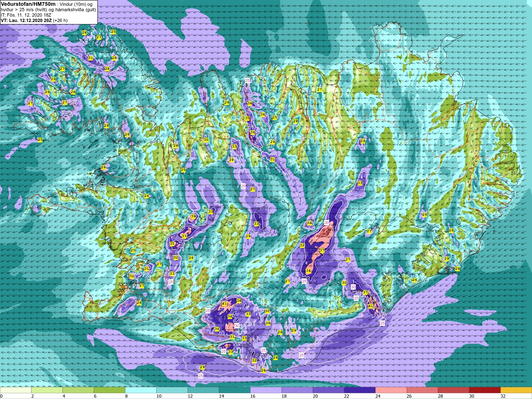Click the 10–12 m/s turquoise legend swatch

[172, 390]
